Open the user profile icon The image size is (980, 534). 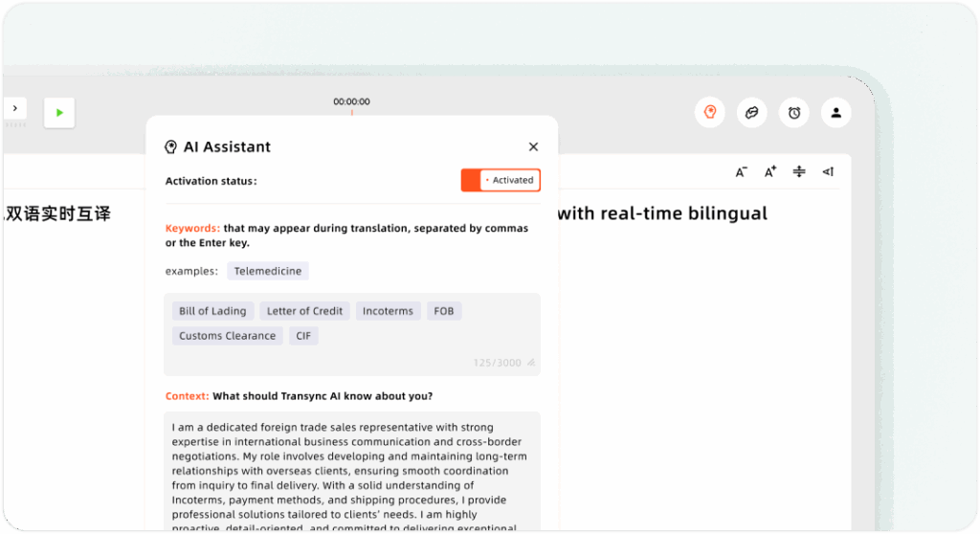[x=835, y=113]
